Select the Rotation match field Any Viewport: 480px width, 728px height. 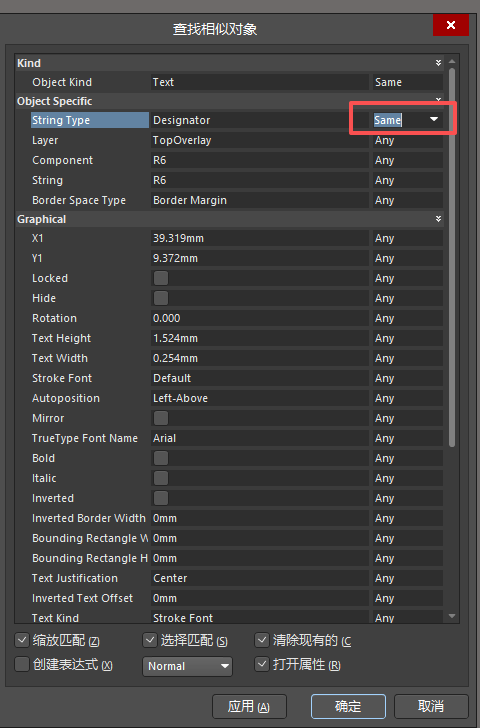click(408, 318)
